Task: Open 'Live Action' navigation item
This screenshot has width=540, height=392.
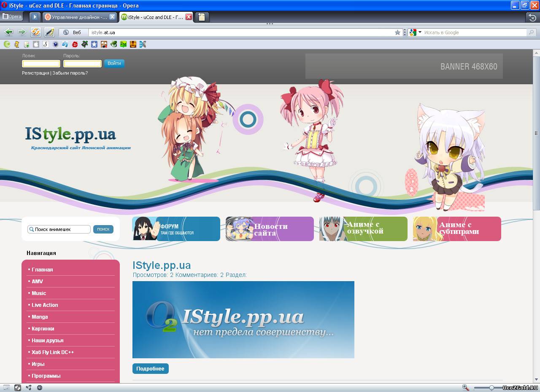Action: pos(45,305)
